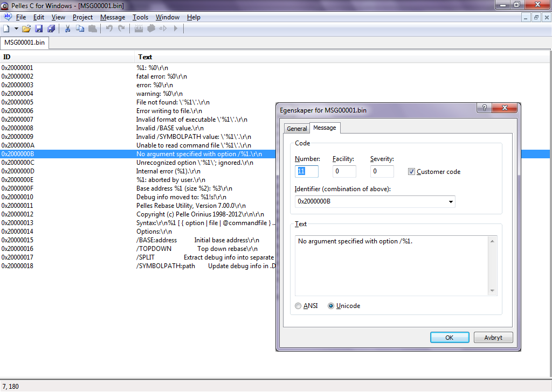Close the Egenskaper properties dialog
Viewport: 552px width, 392px height.
coord(505,108)
